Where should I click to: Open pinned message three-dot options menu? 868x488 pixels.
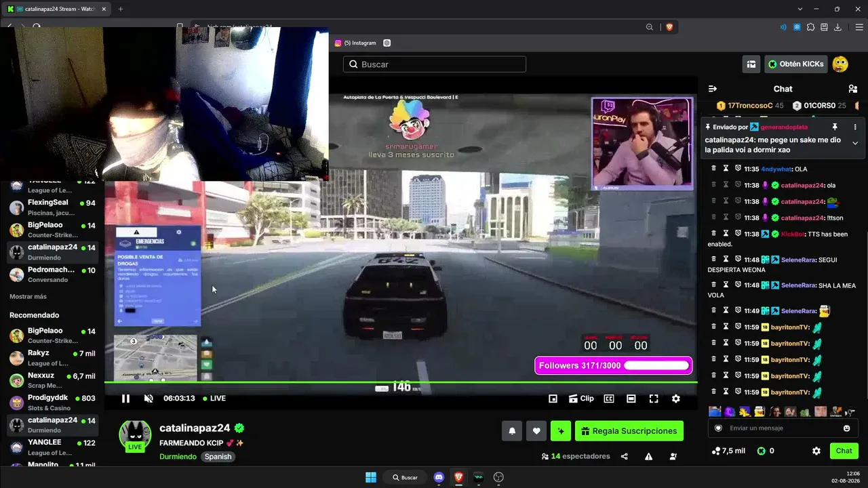click(855, 127)
